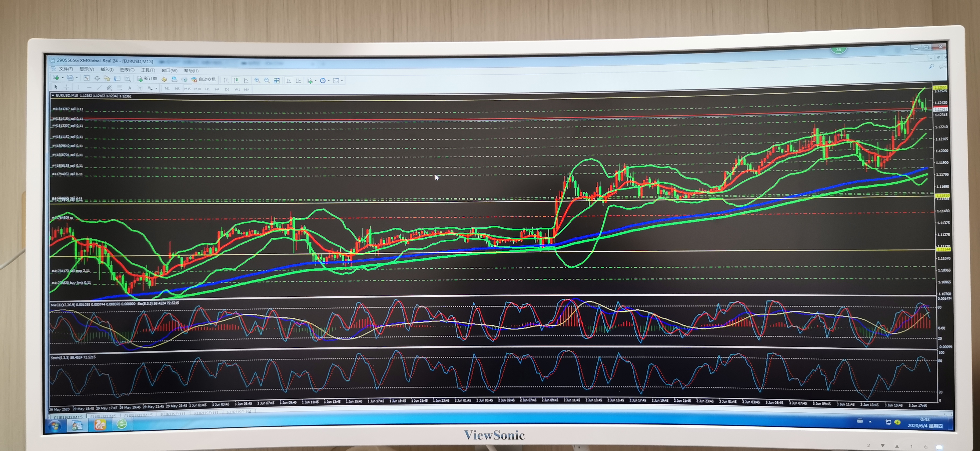Open the Data Window crosshair icon

[97, 78]
